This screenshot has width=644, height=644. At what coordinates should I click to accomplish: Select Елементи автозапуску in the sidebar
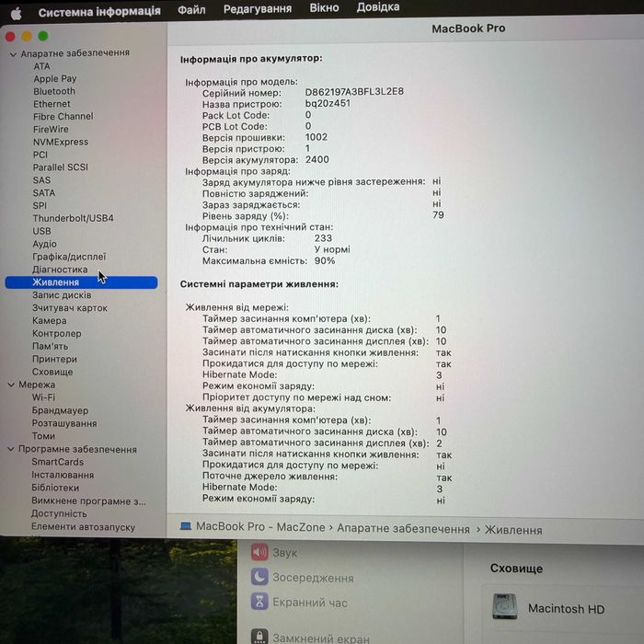[x=84, y=527]
